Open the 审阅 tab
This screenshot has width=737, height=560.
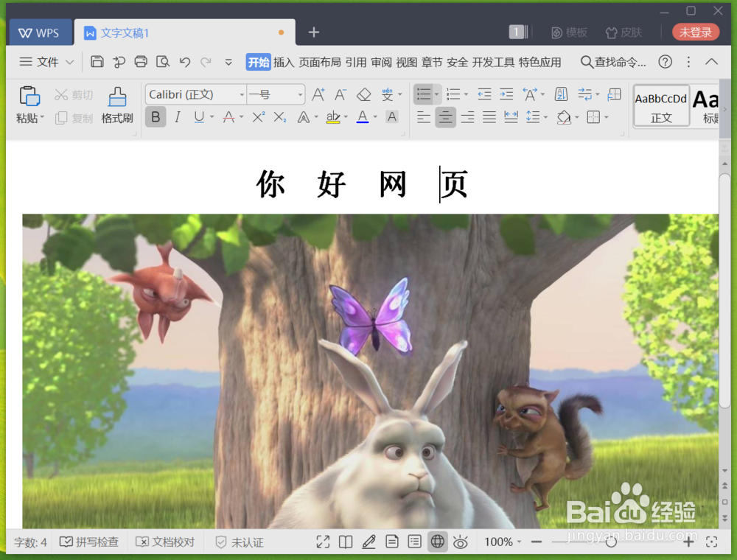[x=381, y=62]
